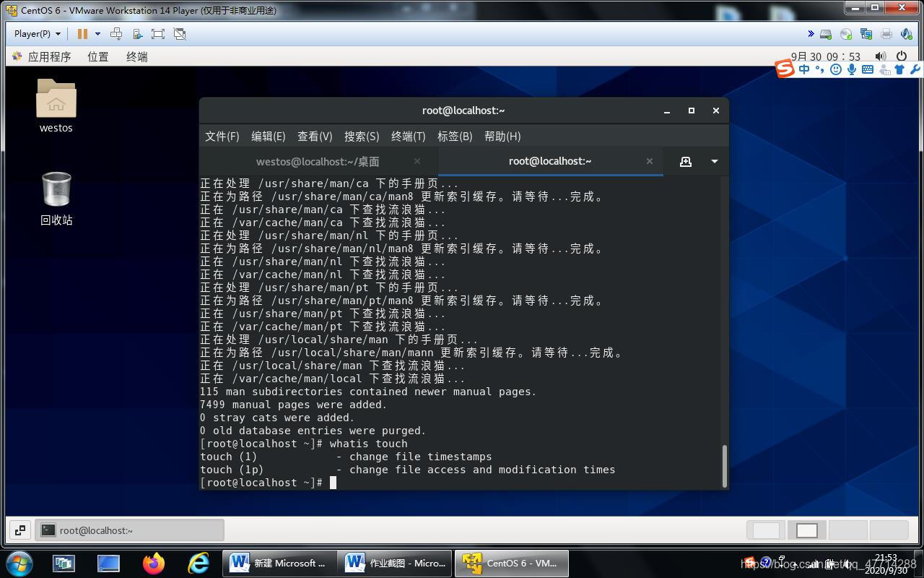Open terminal 帮助(H) menu
Viewport: 924px width, 578px height.
pyautogui.click(x=502, y=136)
